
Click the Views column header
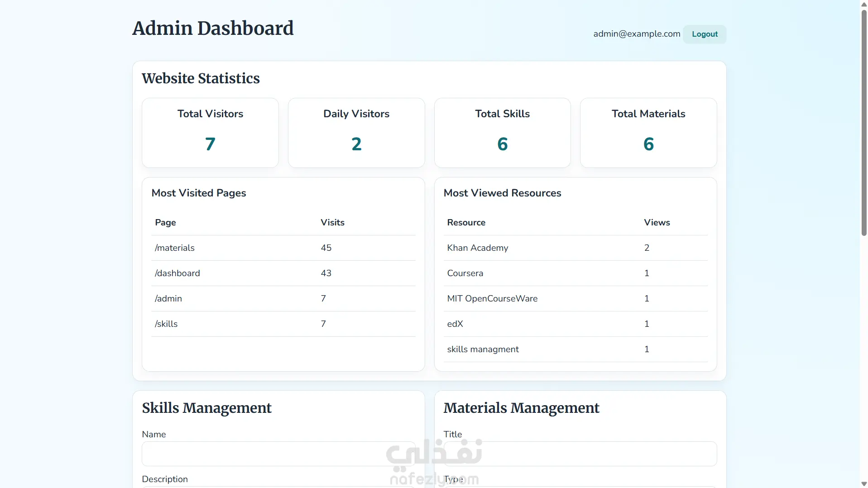point(657,222)
